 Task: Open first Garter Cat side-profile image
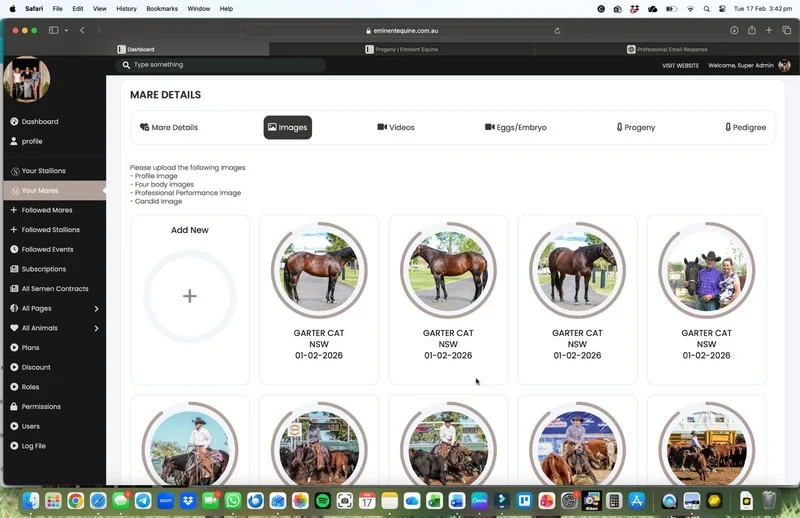tap(319, 270)
